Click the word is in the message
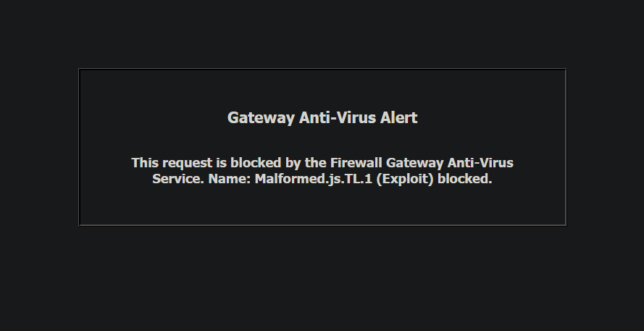This screenshot has height=331, width=644. 222,163
